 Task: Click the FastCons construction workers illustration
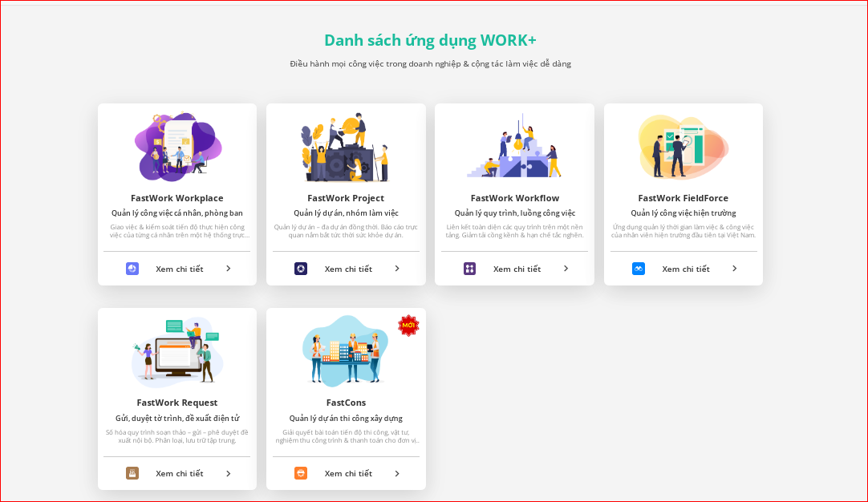(346, 350)
